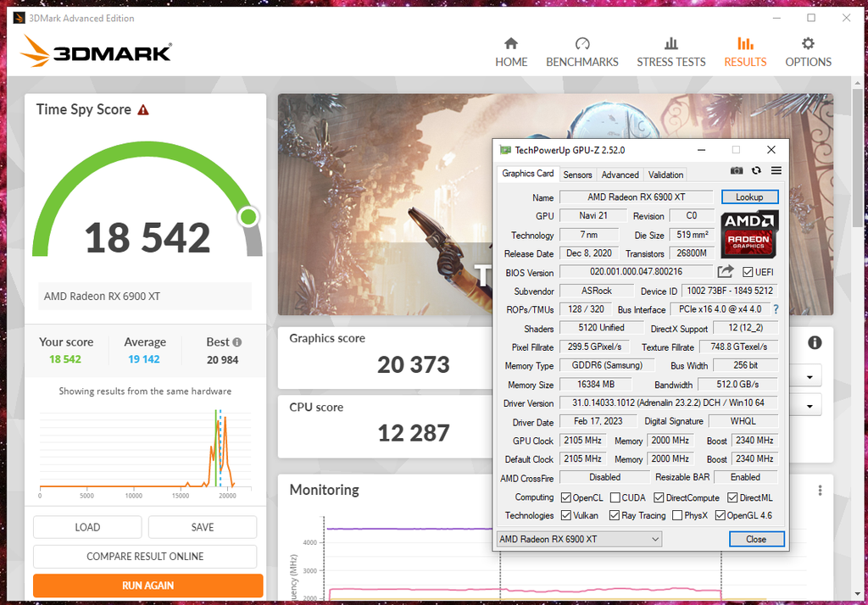Viewport: 868px width, 605px height.
Task: Click the green knob on the Time Spy score gauge
Action: (249, 216)
